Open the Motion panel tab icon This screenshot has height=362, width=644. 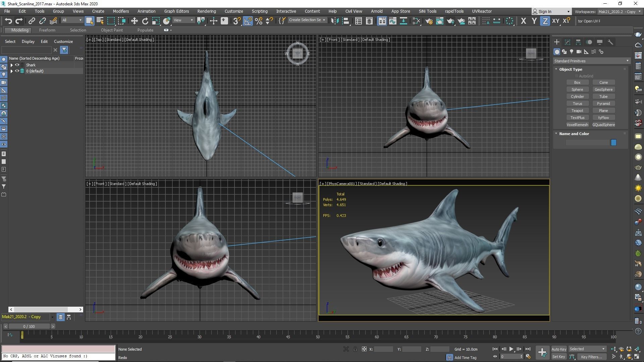click(x=589, y=42)
